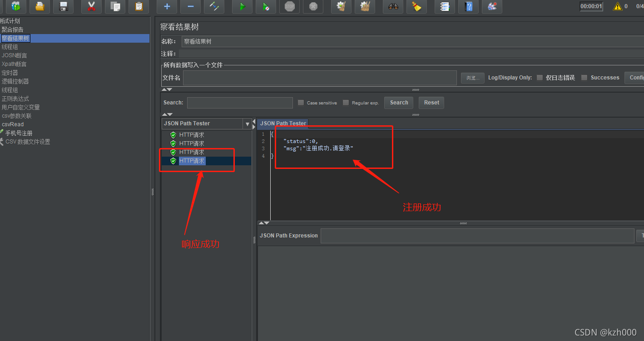The height and width of the screenshot is (341, 644).
Task: Switch to the JSON Path Tester tab
Action: [282, 123]
